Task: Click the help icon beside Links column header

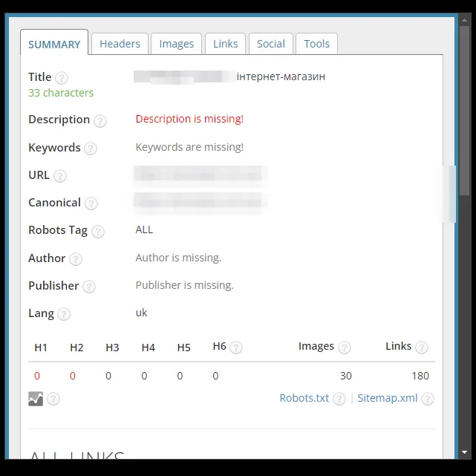Action: coord(422,348)
